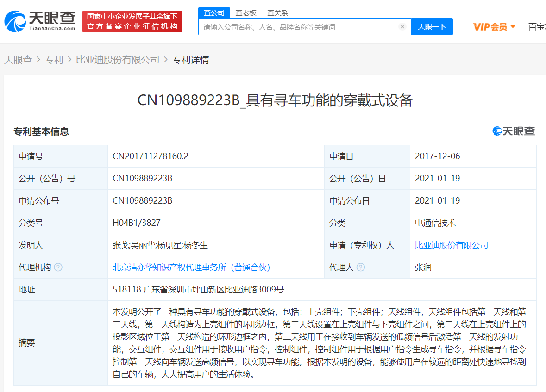Click classification number H04B1/3827

point(137,223)
